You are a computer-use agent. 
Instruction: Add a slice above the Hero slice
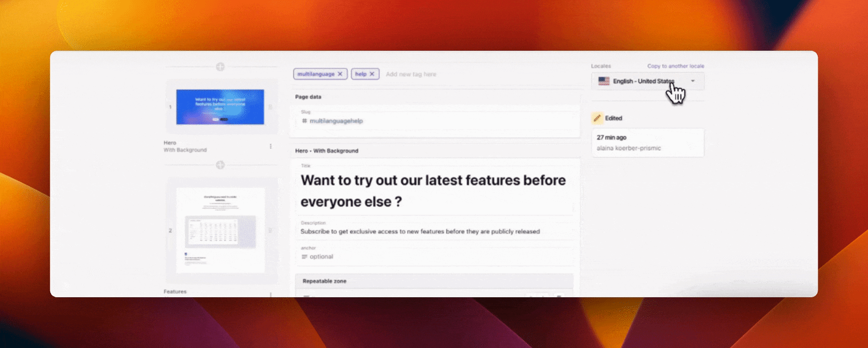click(220, 67)
